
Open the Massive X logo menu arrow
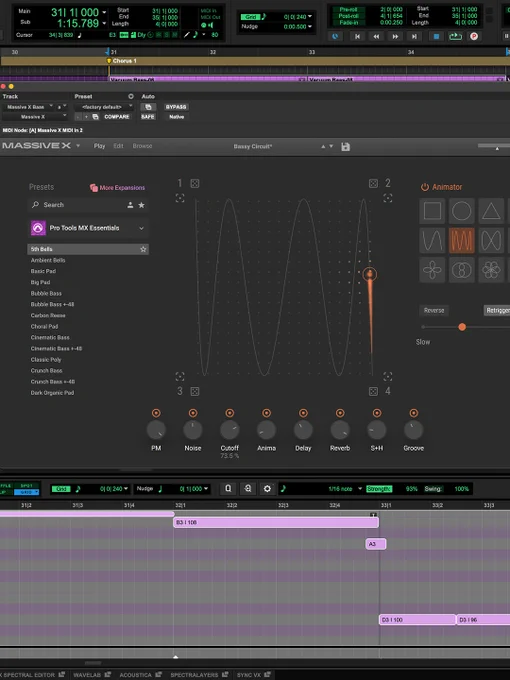(x=78, y=146)
